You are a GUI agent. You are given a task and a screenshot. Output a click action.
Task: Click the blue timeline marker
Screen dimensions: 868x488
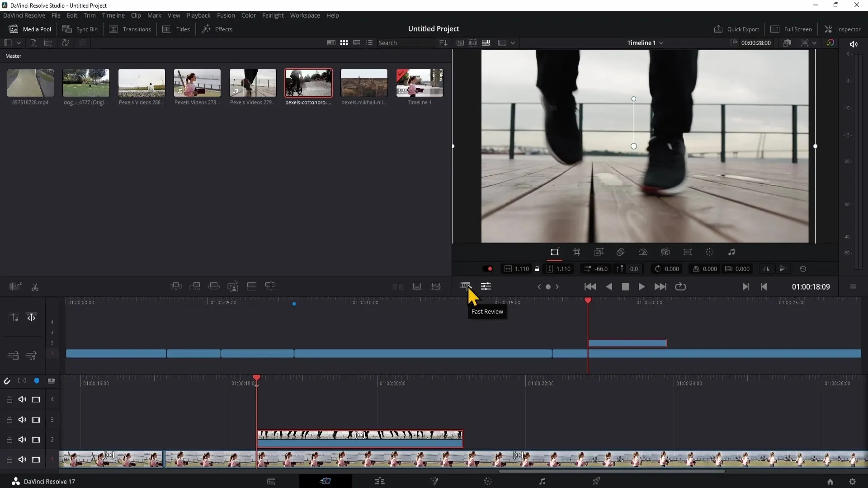(294, 304)
